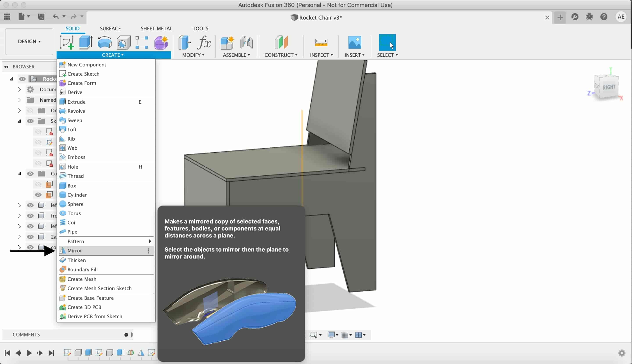This screenshot has height=364, width=632.
Task: Hide the visible construction plane item
Action: (38, 194)
